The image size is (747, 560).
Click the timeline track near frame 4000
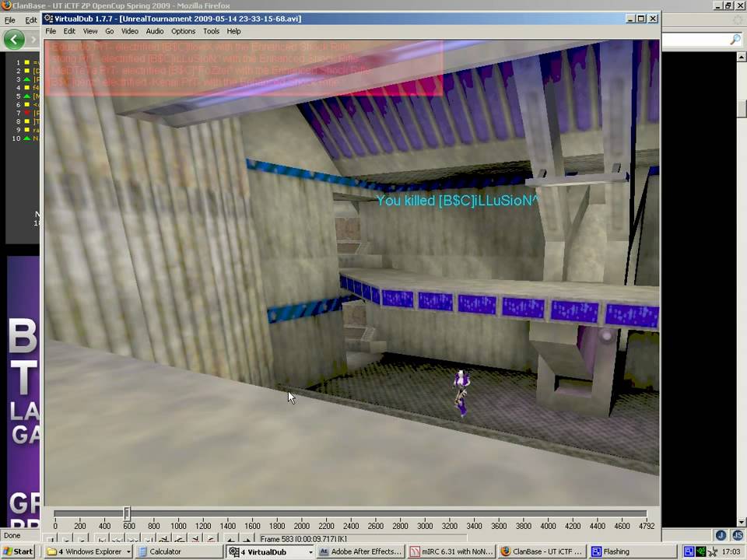[x=548, y=513]
